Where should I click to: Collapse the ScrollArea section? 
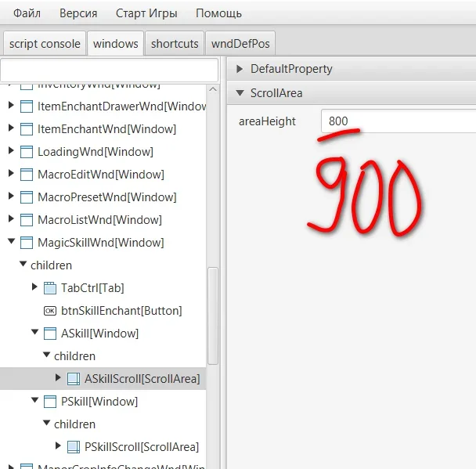click(x=240, y=93)
